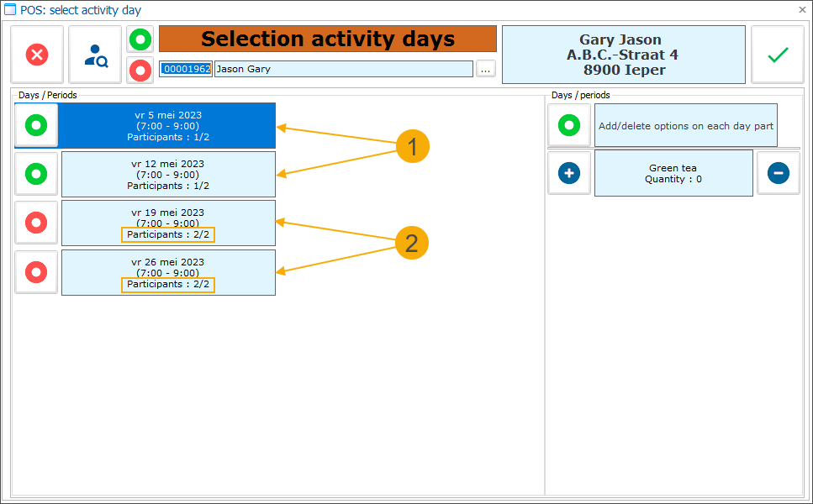Screen dimensions: 813x504
Task: Open customer lookup via ellipsis button
Action: click(x=485, y=70)
